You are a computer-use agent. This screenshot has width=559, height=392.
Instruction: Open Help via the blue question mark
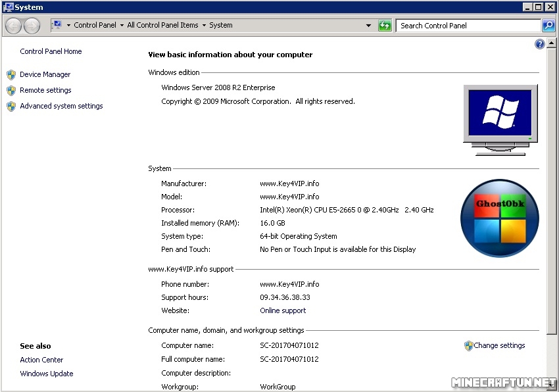pos(540,44)
